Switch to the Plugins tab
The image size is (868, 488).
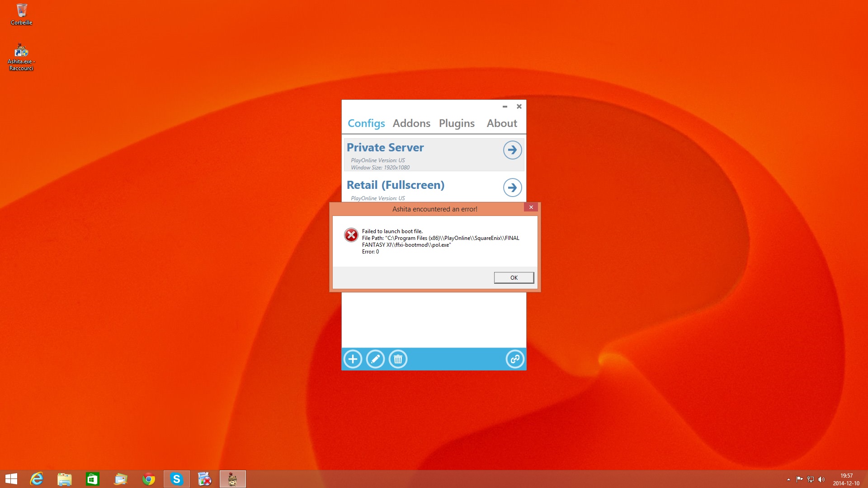[x=457, y=123]
